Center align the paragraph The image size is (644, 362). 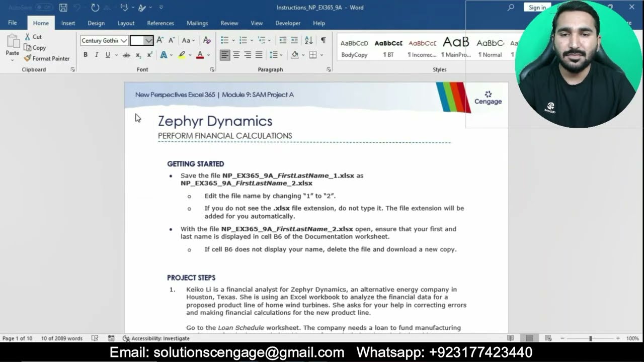point(236,55)
